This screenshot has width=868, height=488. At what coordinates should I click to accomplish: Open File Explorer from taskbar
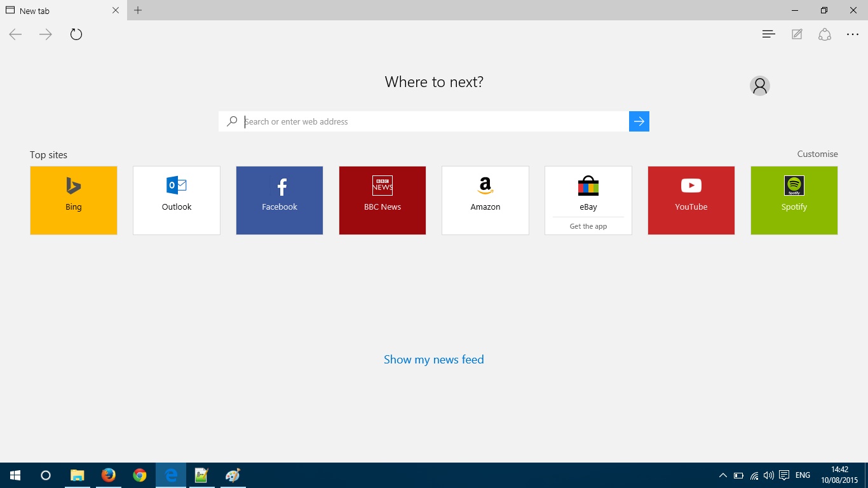tap(77, 475)
